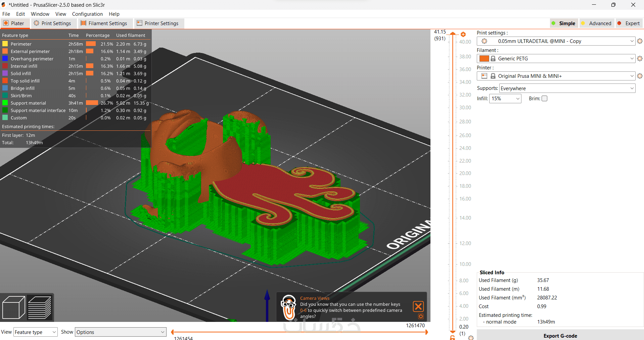Open the Printer preset dropdown
This screenshot has height=340, width=644.
[x=556, y=76]
